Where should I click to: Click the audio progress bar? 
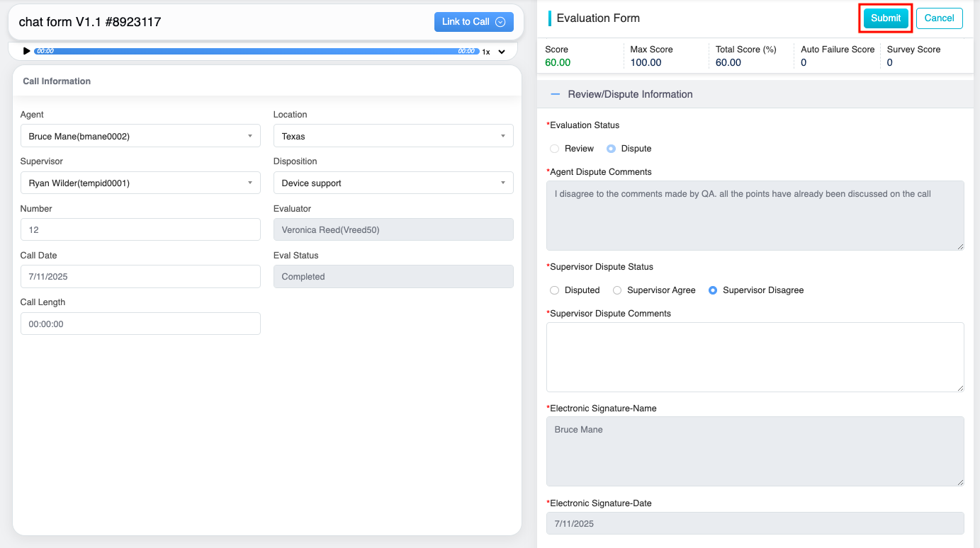[x=255, y=51]
